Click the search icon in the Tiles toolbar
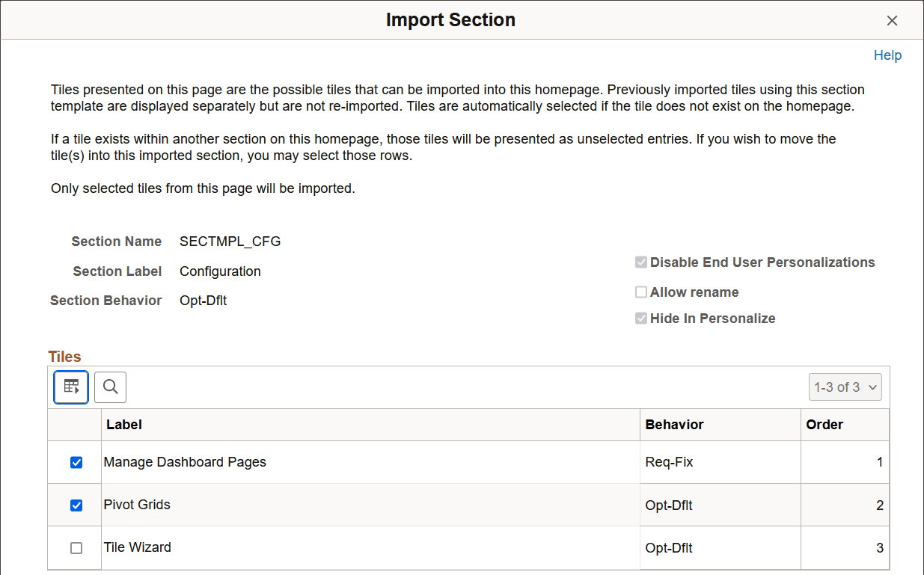Viewport: 924px width, 575px height. point(110,387)
